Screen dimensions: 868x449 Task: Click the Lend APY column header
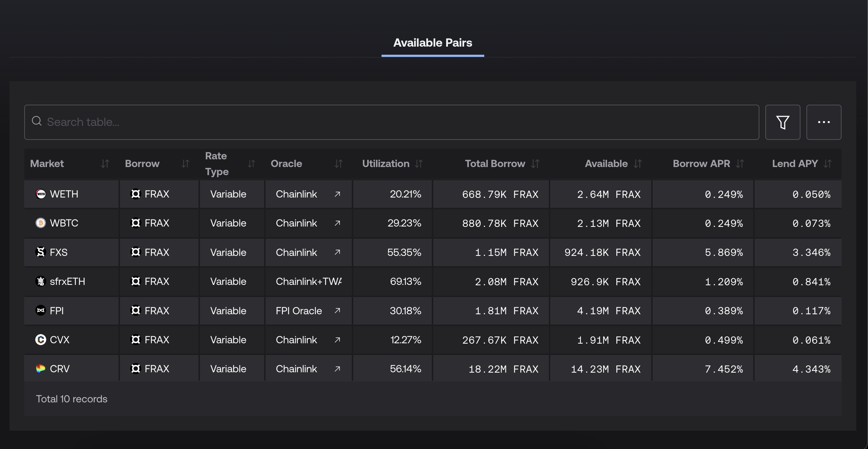tap(795, 164)
